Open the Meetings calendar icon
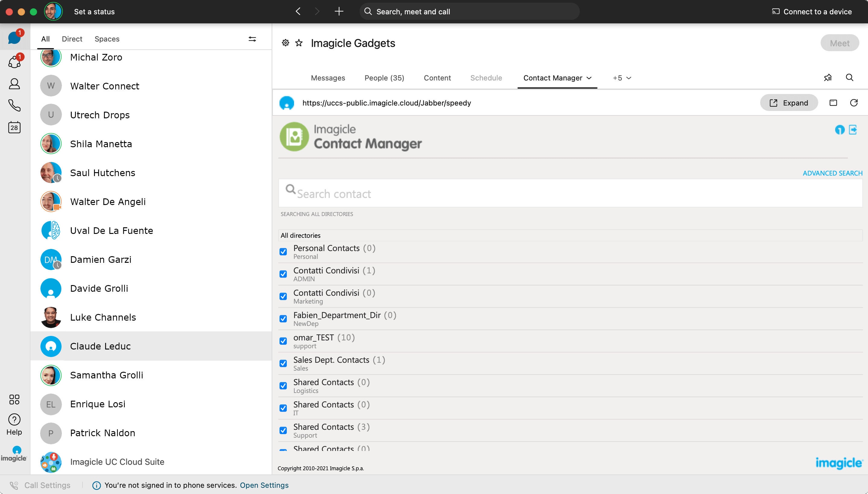 pos(14,128)
